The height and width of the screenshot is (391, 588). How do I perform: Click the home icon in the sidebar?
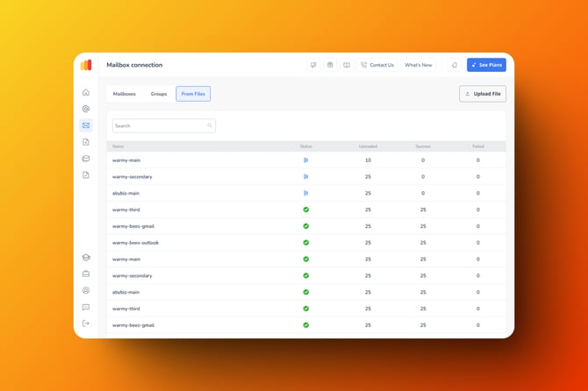[x=86, y=93]
